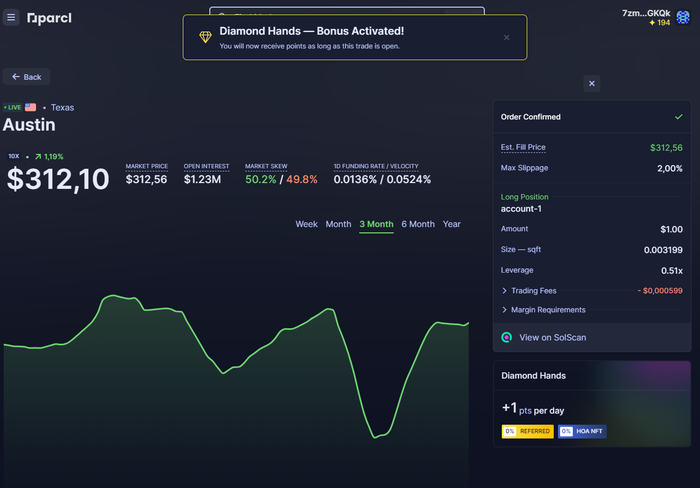Screen dimensions: 700x488
Task: Click the SolScan logo icon
Action: pyautogui.click(x=507, y=338)
